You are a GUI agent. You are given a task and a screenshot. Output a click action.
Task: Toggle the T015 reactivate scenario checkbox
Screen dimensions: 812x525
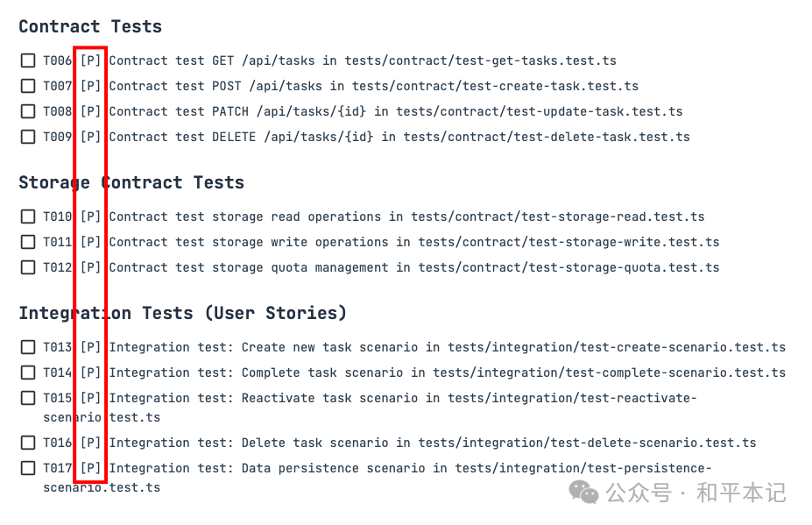click(x=28, y=398)
